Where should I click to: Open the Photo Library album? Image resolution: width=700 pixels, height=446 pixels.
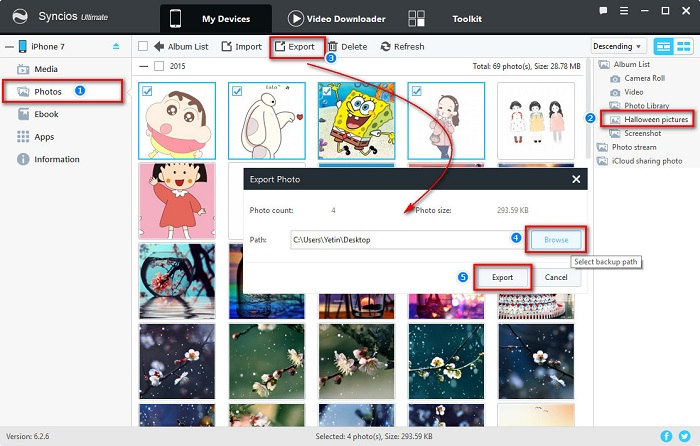click(646, 106)
